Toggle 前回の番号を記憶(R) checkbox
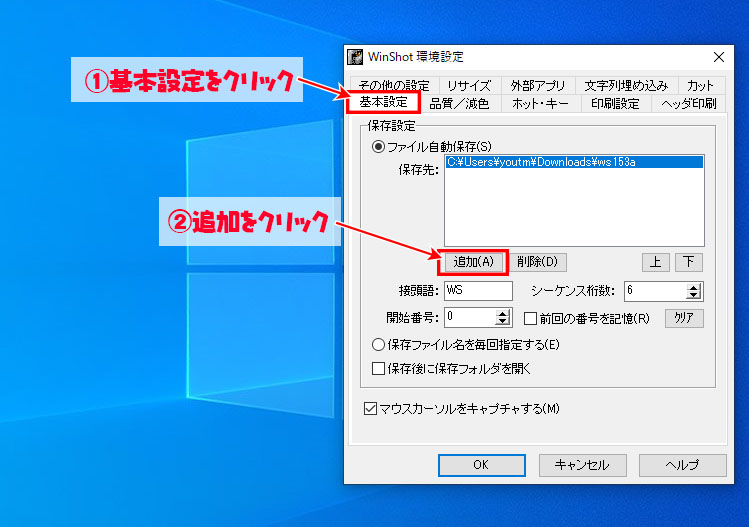This screenshot has height=527, width=749. [530, 319]
